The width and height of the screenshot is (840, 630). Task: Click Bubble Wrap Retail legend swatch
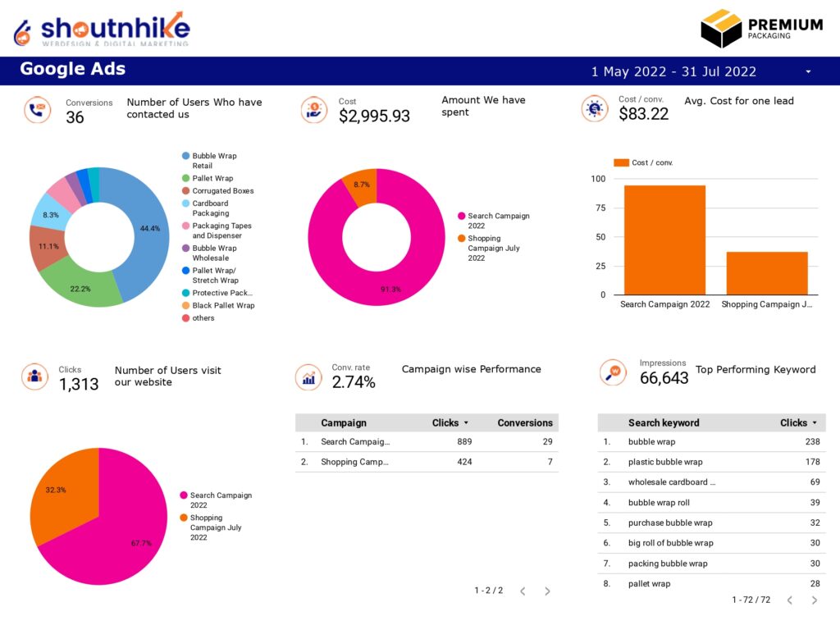point(186,156)
